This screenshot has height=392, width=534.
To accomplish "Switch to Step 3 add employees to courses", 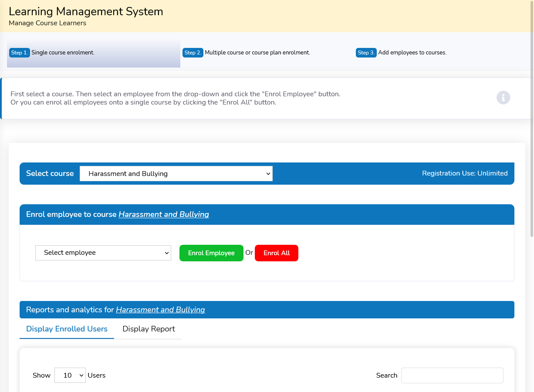I will (x=412, y=53).
